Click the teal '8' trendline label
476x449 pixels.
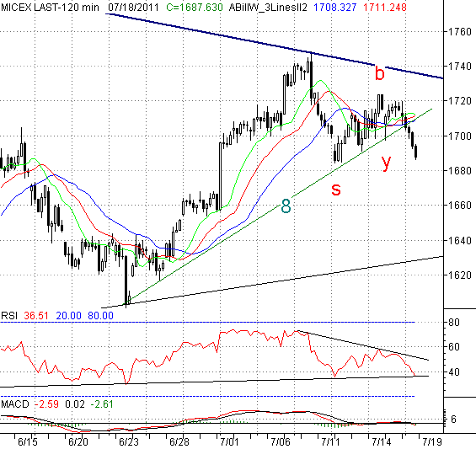click(x=286, y=206)
